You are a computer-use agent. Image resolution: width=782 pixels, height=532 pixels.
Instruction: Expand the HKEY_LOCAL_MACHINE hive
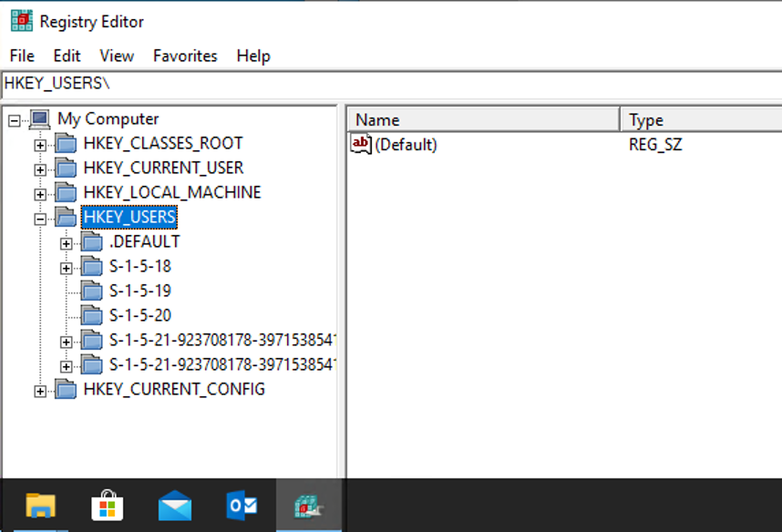40,194
